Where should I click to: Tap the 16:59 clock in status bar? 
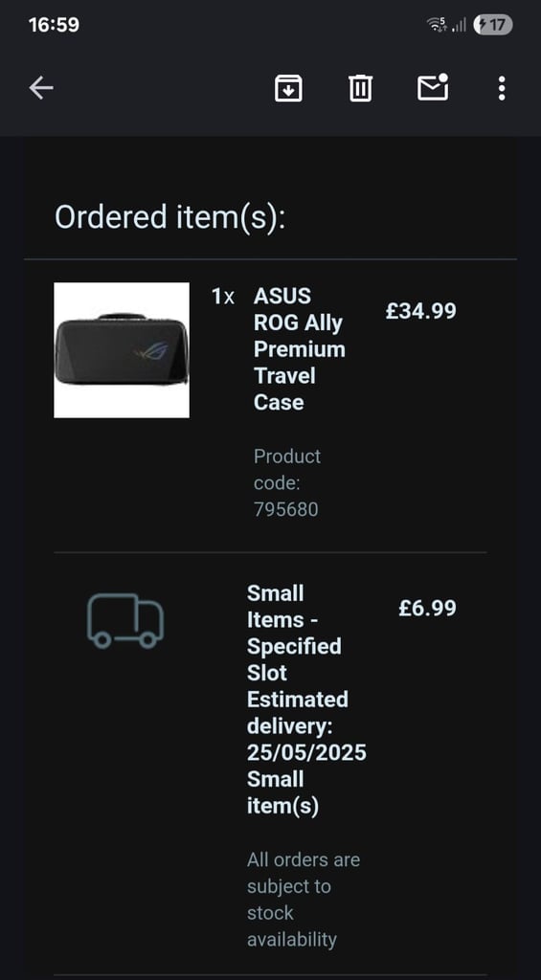(54, 25)
